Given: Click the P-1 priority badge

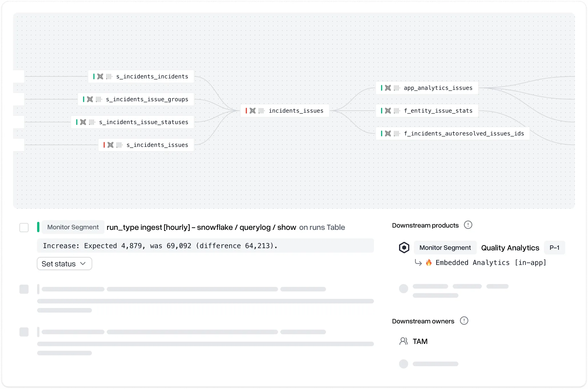Looking at the screenshot, I should (554, 248).
